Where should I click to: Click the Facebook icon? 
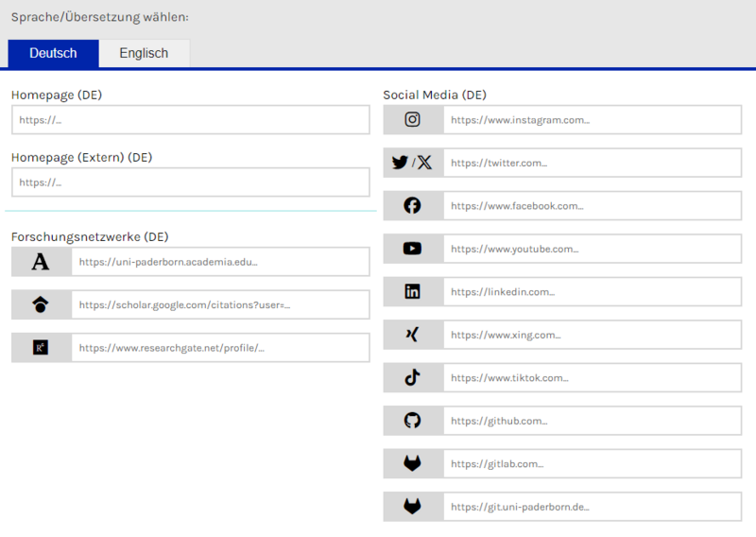click(x=412, y=206)
